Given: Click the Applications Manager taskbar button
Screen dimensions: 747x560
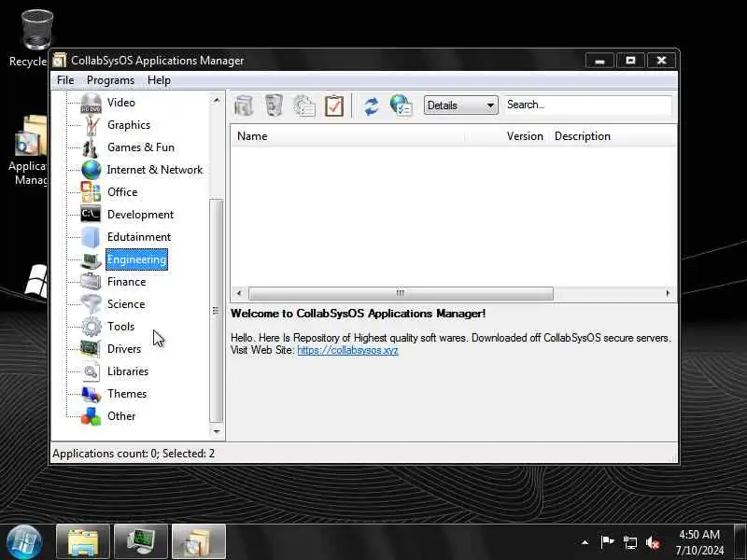Looking at the screenshot, I should pyautogui.click(x=198, y=542).
